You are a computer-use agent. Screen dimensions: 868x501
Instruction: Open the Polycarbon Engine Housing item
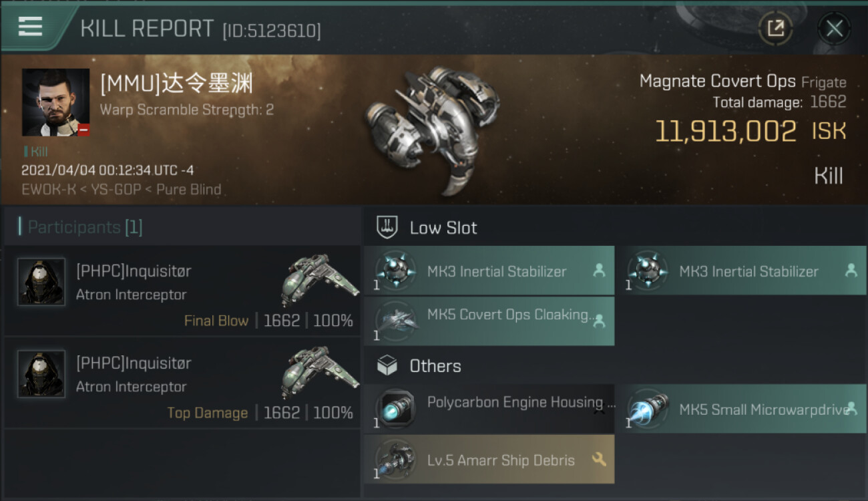(x=489, y=408)
